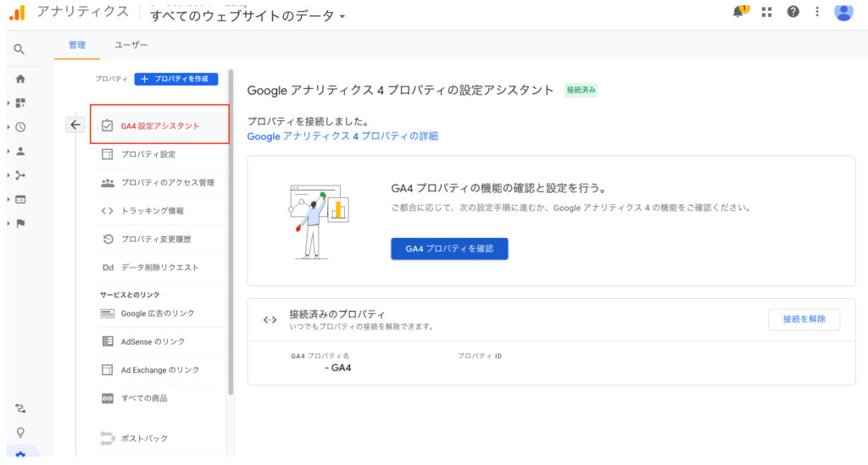Open the user account avatar
Screen dimensions: 868x465
click(x=843, y=12)
